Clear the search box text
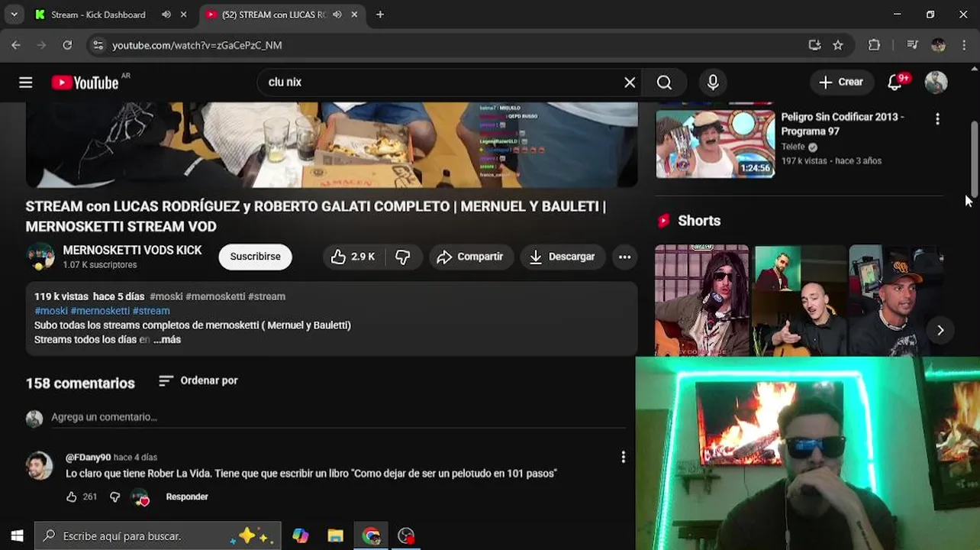980x550 pixels. point(630,82)
